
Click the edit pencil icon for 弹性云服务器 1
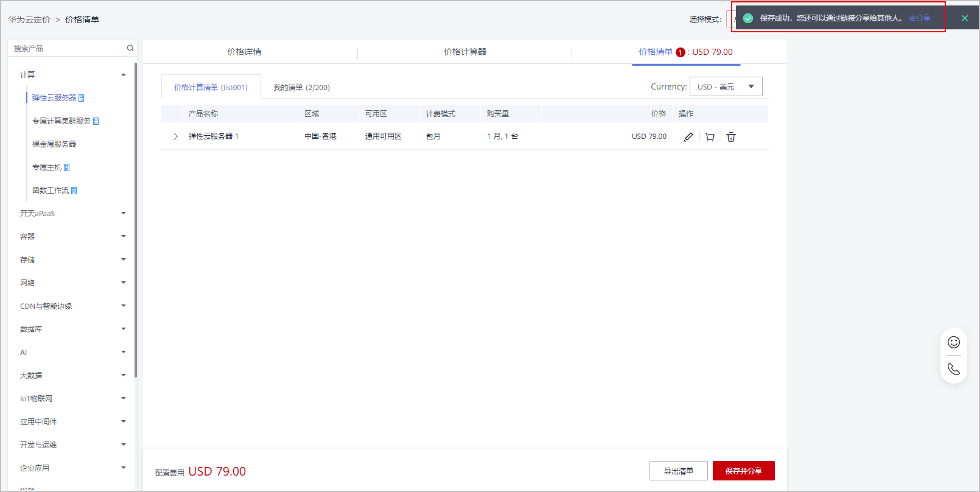pyautogui.click(x=688, y=137)
